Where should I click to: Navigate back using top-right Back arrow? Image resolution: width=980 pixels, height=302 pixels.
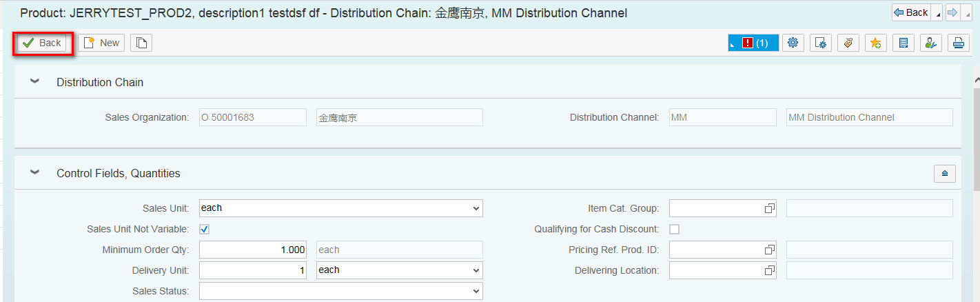pyautogui.click(x=911, y=12)
